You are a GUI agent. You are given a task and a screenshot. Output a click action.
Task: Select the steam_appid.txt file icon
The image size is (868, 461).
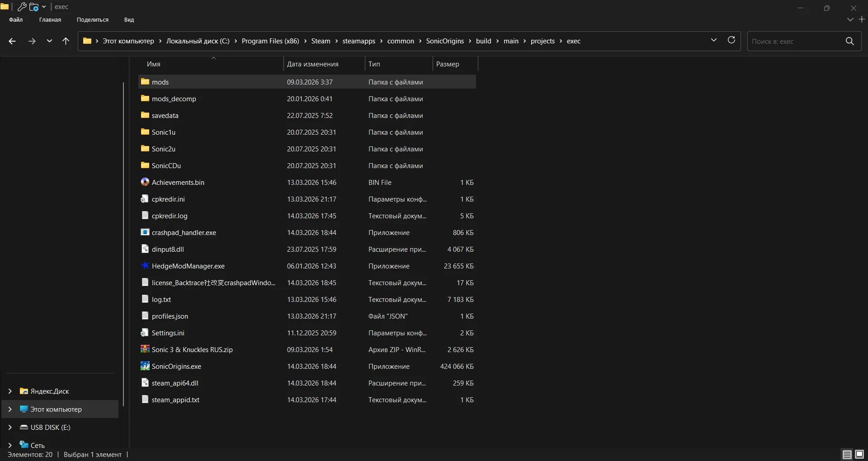click(145, 400)
